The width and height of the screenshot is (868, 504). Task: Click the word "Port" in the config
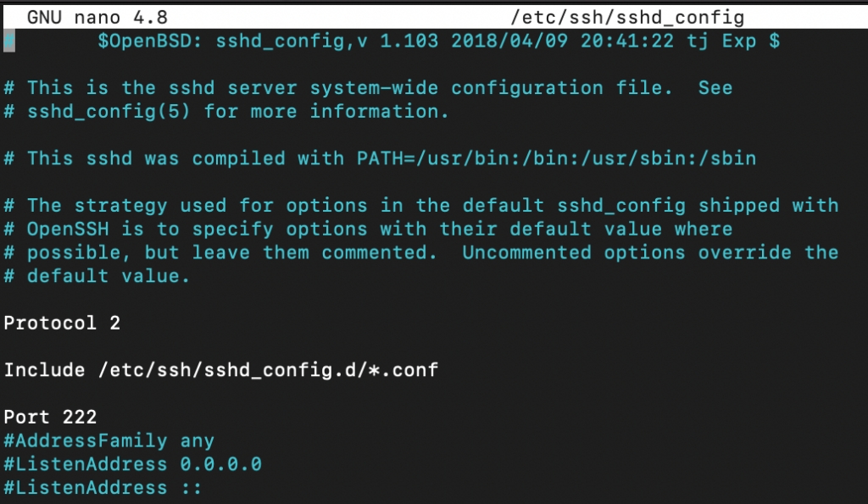pyautogui.click(x=27, y=417)
